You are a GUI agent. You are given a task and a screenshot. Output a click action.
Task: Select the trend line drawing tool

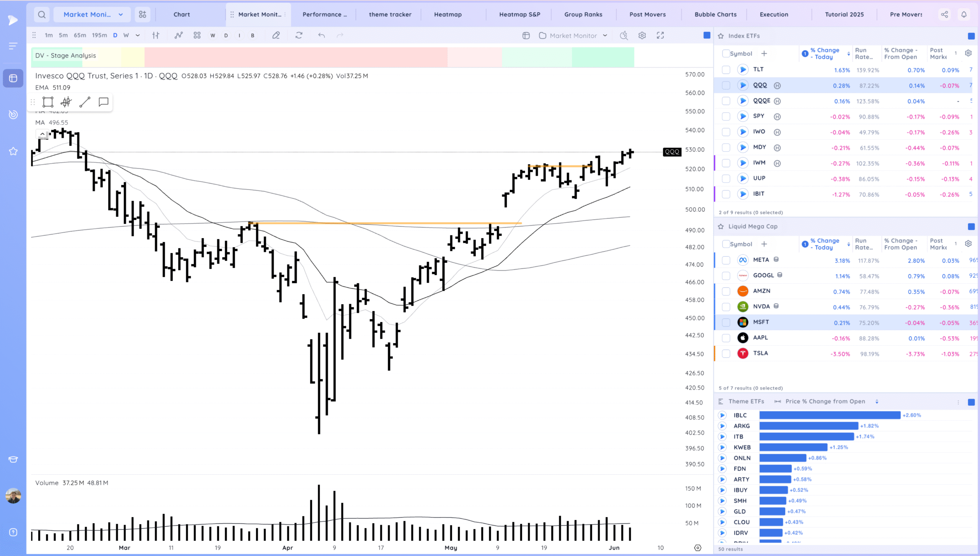coord(85,102)
